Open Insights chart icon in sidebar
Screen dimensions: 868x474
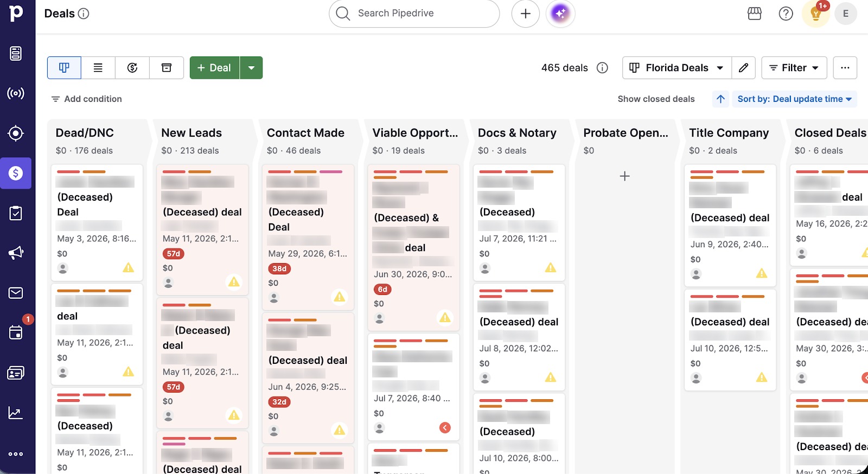(x=16, y=413)
